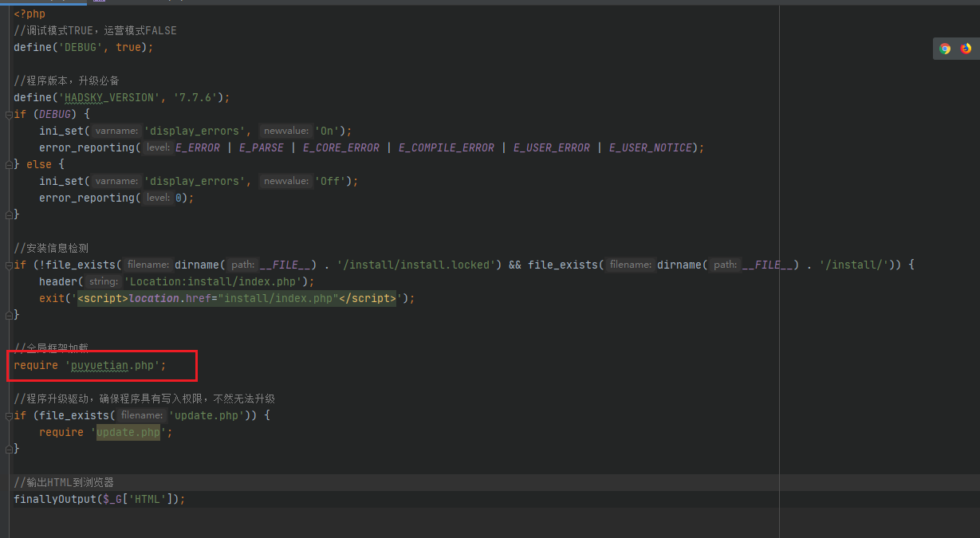This screenshot has width=980, height=538.
Task: Click the comment '//程序版本，升级必备'
Action: point(66,81)
